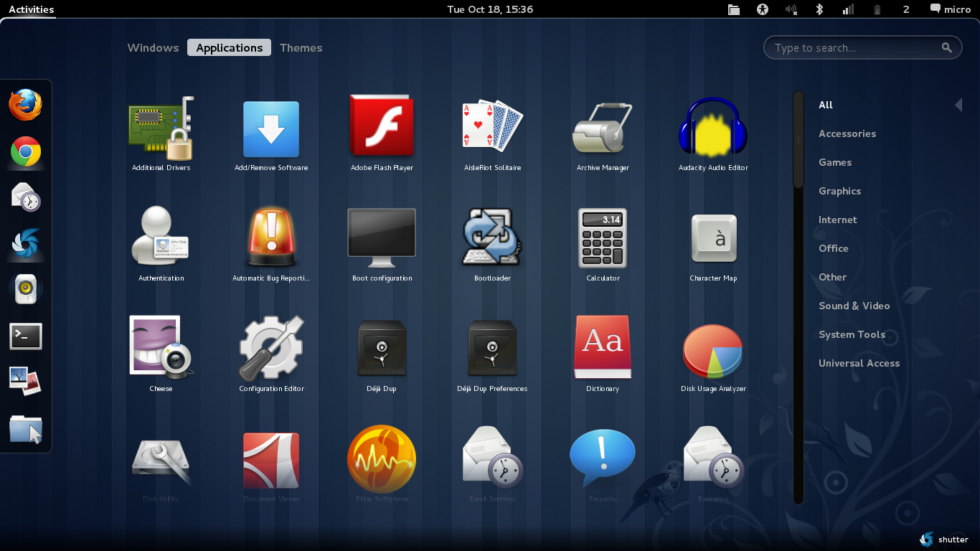Screen dimensions: 980x551
Task: Open the volume menu in top bar
Action: coord(791,9)
